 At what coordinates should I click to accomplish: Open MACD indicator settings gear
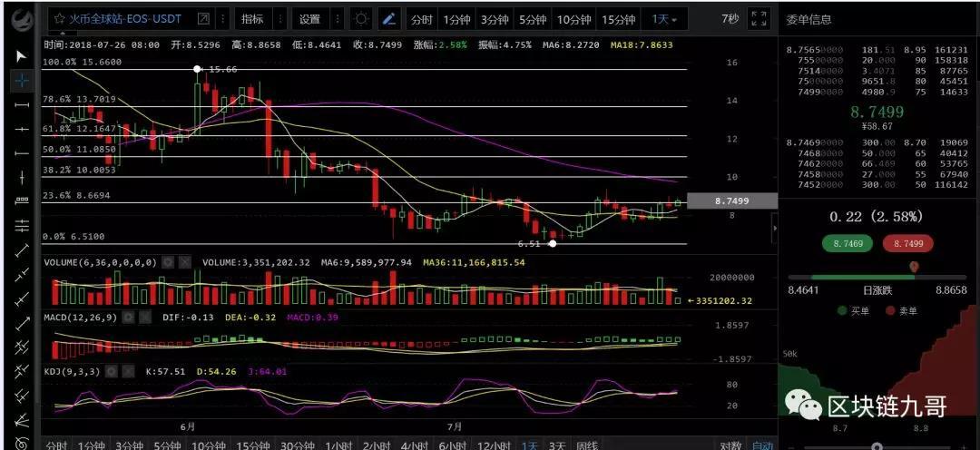[x=129, y=318]
